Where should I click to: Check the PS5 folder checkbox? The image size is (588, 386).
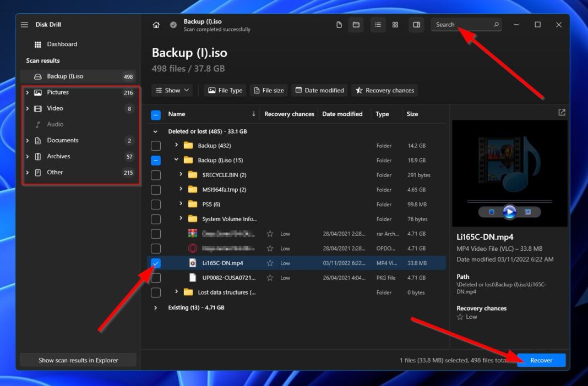click(156, 205)
